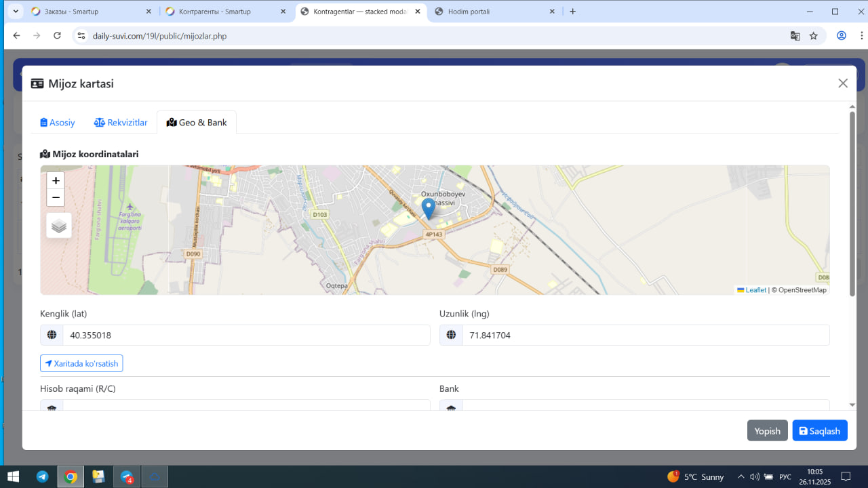Open the volume control in system tray

pyautogui.click(x=755, y=476)
